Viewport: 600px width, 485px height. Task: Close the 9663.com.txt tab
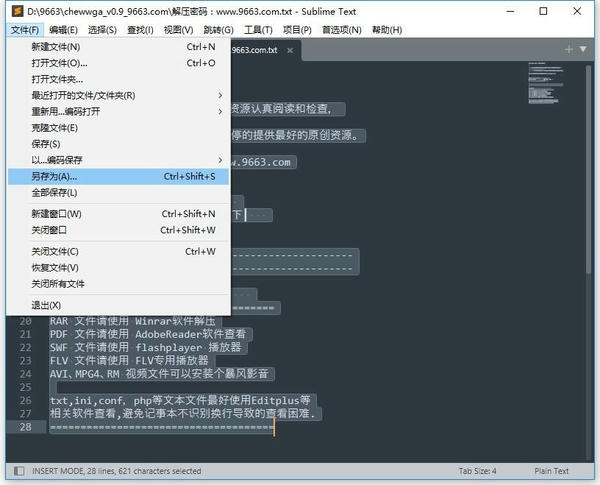click(290, 51)
